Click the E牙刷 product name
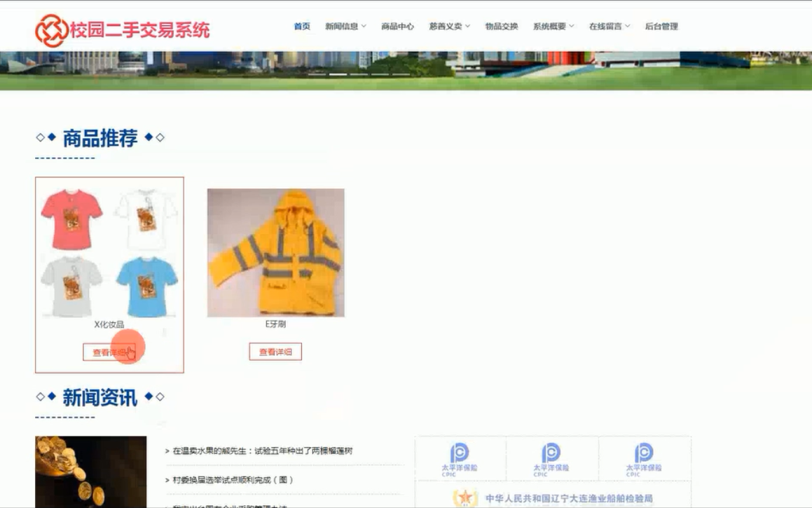This screenshot has width=812, height=508. click(x=275, y=324)
